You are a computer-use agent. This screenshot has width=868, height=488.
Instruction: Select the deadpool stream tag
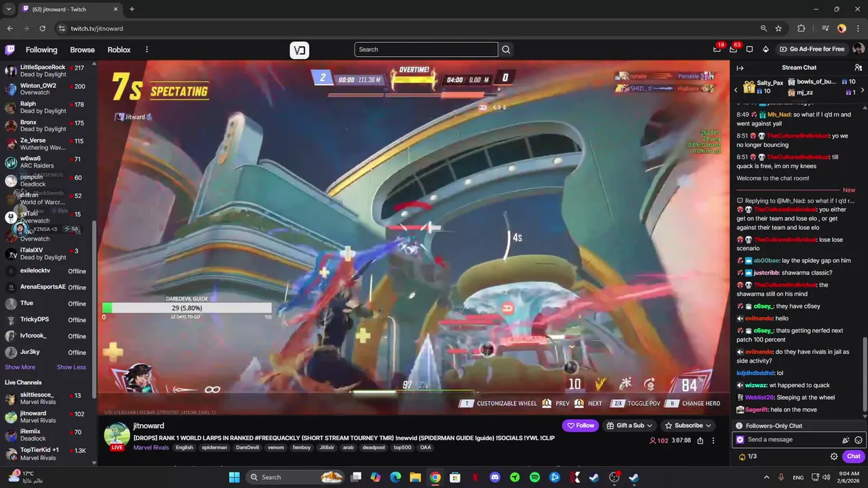(373, 447)
